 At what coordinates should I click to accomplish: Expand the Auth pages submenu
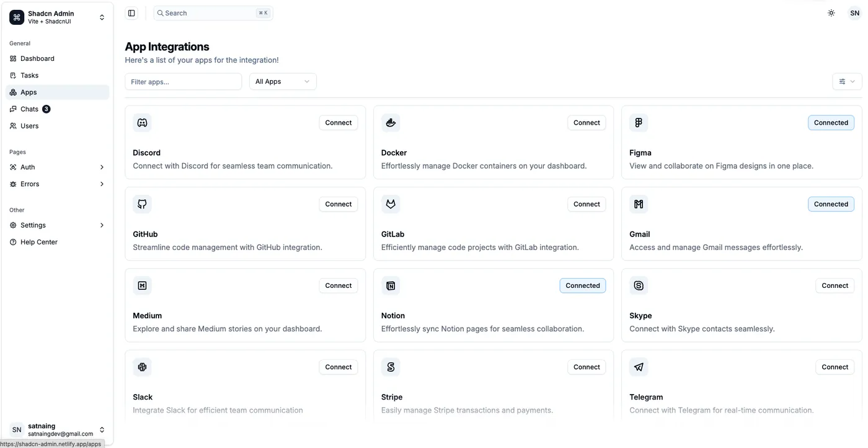point(57,168)
